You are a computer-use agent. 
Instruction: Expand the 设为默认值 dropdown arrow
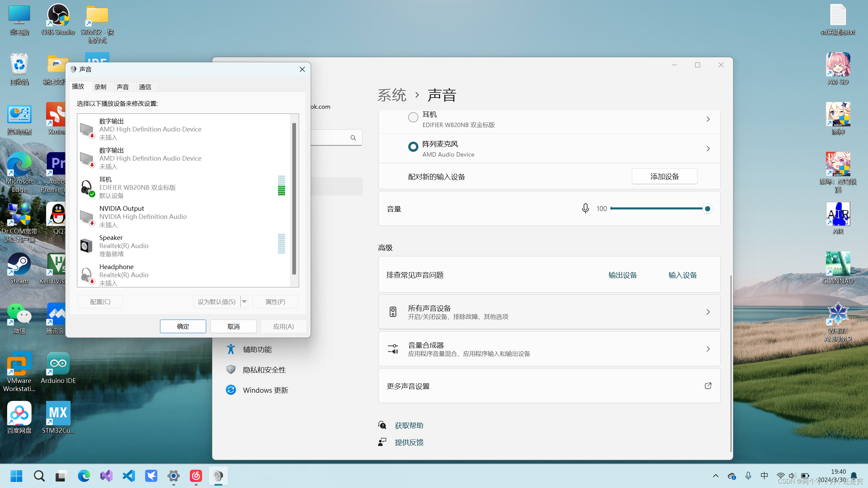(244, 302)
